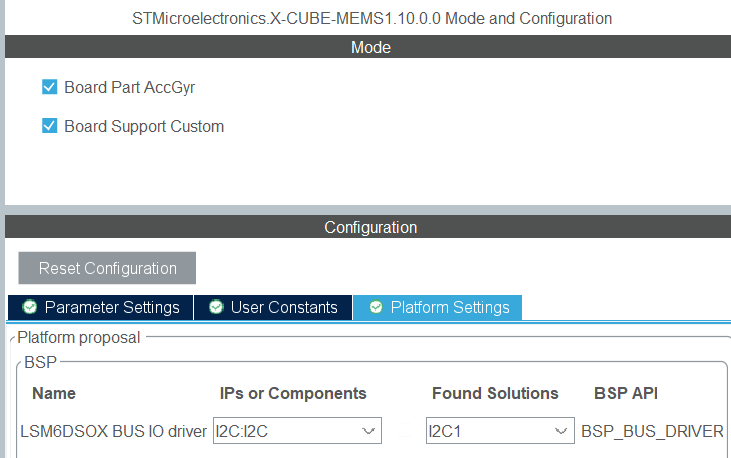Viewport: 731px width, 458px height.
Task: Click the green check icon on User Constants
Action: (x=215, y=307)
